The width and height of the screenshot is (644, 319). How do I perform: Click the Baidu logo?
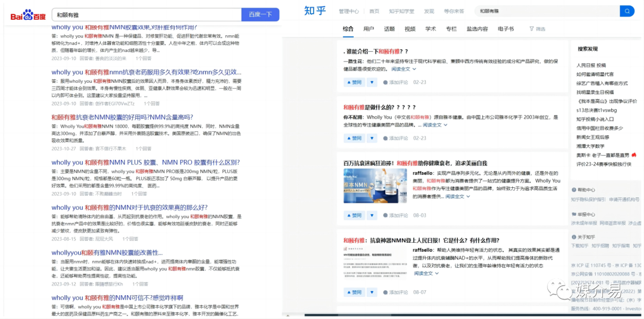click(27, 16)
